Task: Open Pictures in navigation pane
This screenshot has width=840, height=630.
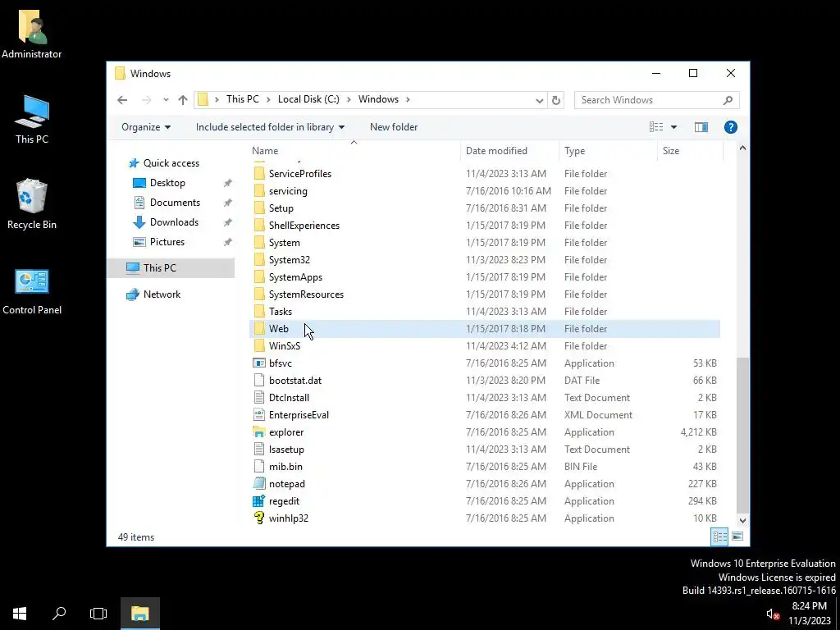Action: (167, 242)
